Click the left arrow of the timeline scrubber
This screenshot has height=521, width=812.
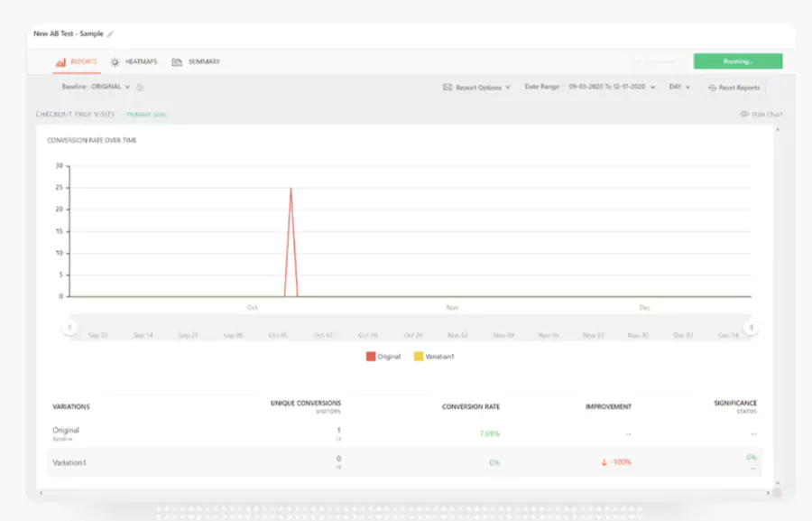point(68,327)
